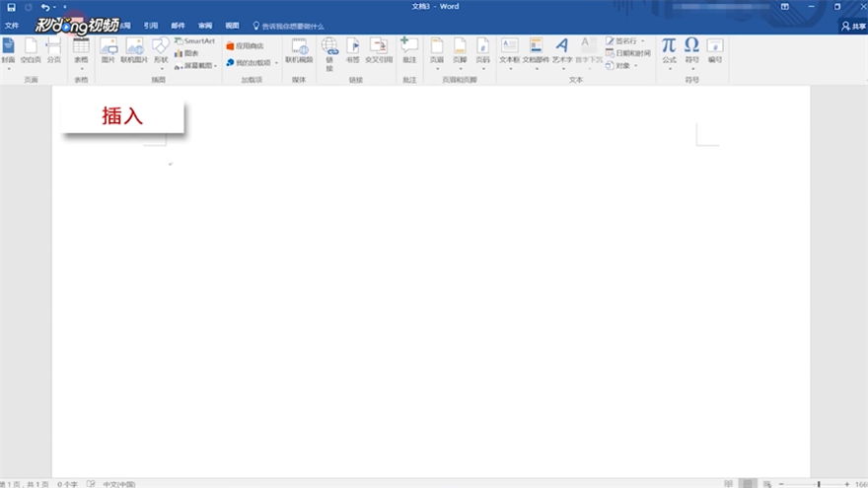Image resolution: width=868 pixels, height=488 pixels.
Task: Insert a 图片 picture from file
Action: 108,51
